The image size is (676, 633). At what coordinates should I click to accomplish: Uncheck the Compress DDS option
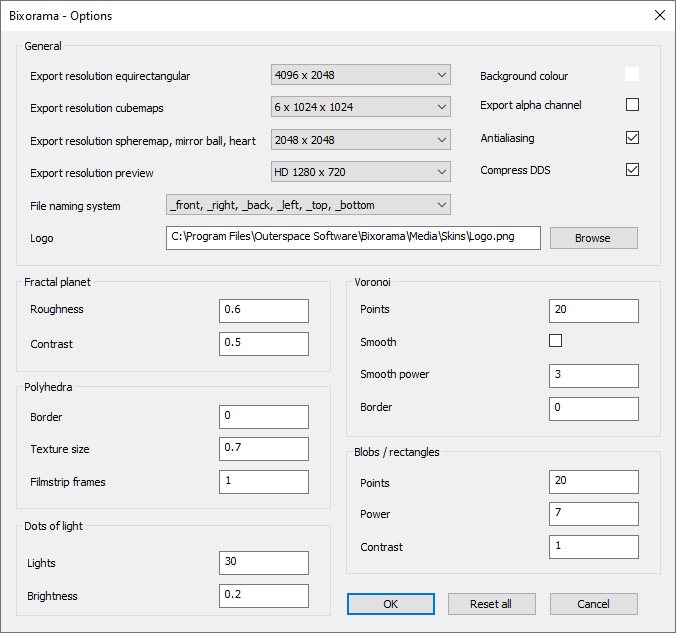(632, 170)
